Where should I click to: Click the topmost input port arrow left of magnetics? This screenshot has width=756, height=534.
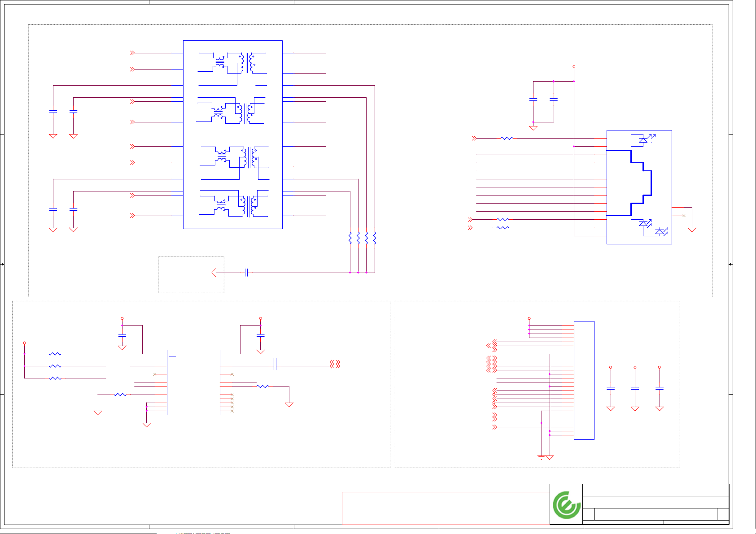[132, 53]
